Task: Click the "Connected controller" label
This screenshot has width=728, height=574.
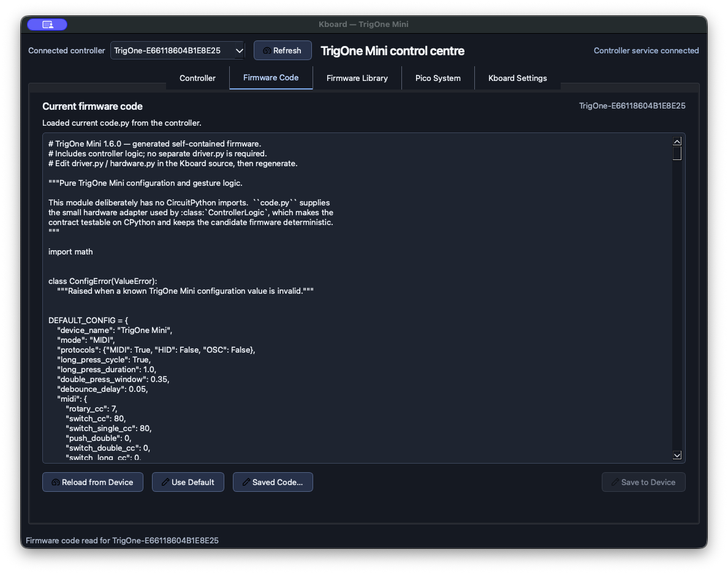Action: click(66, 50)
